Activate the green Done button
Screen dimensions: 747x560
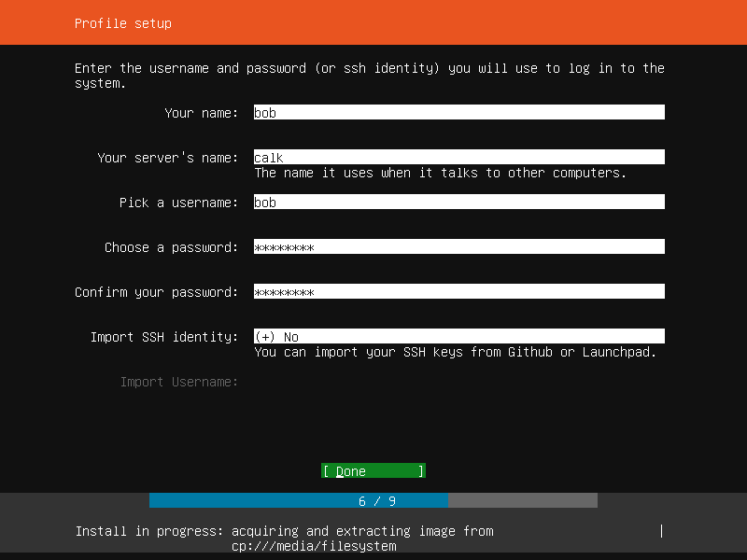(x=373, y=470)
